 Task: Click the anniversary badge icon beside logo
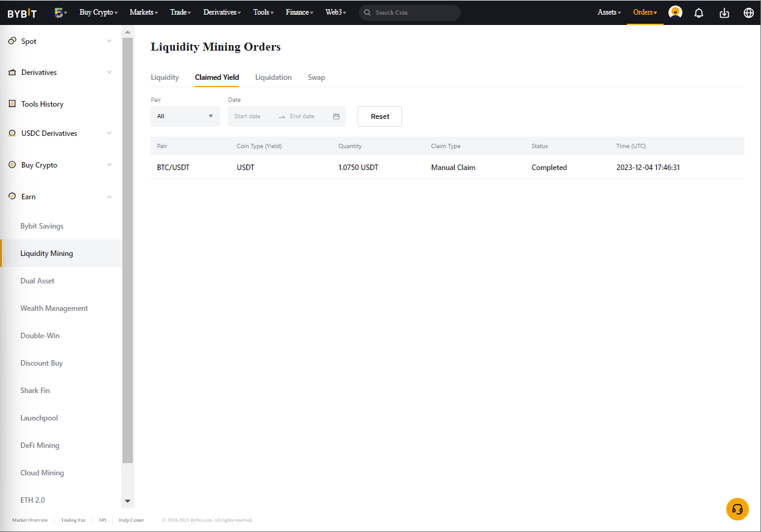click(59, 12)
